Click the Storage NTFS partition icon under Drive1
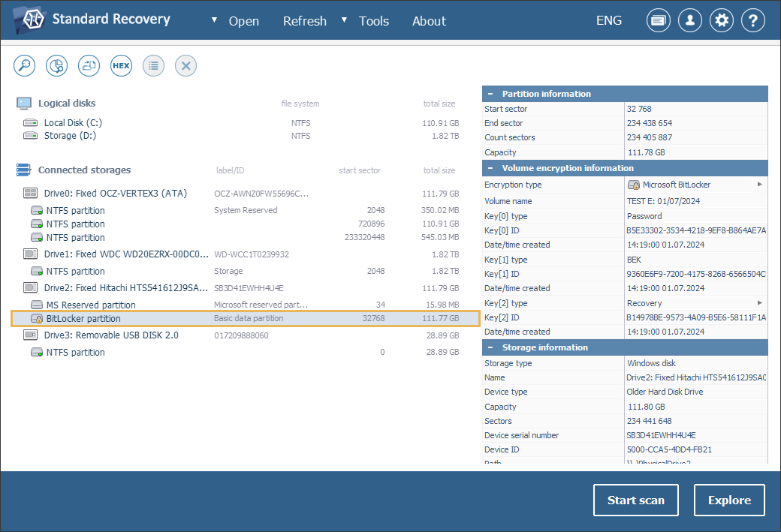 (x=37, y=271)
